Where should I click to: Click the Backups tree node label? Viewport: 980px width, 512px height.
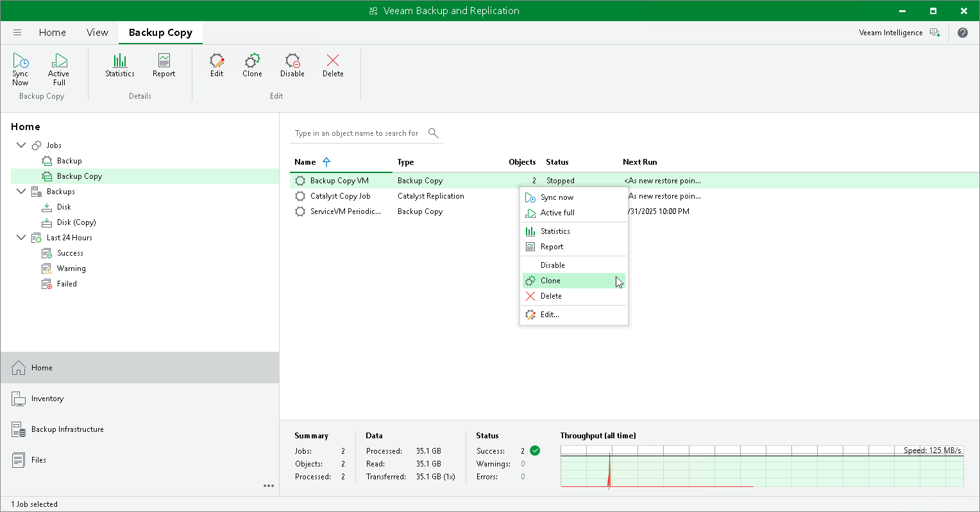click(x=61, y=192)
